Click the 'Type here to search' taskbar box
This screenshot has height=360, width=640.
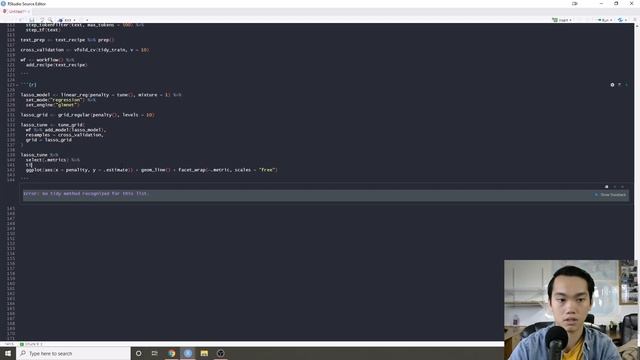tap(73, 353)
